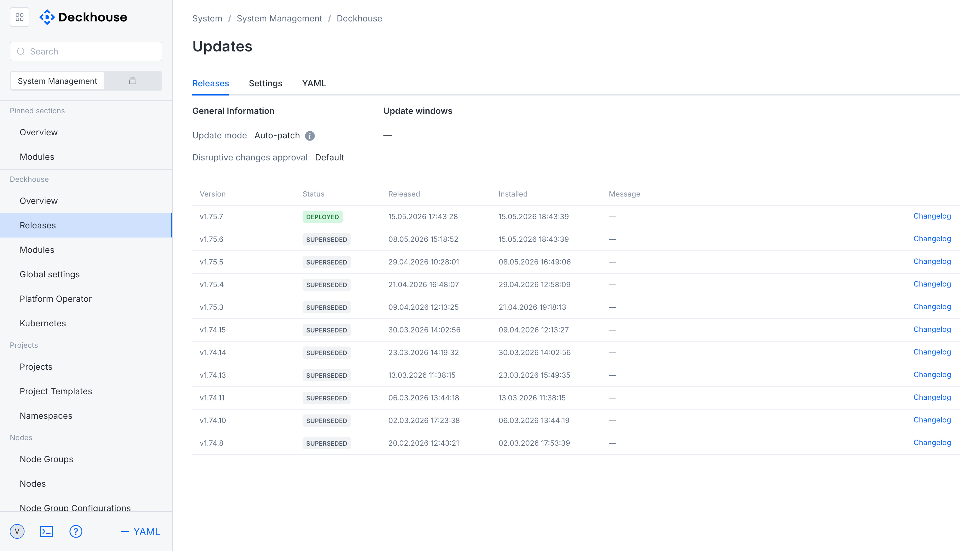Open Changelog for v1.74.8
This screenshot has width=980, height=551.
pyautogui.click(x=932, y=442)
